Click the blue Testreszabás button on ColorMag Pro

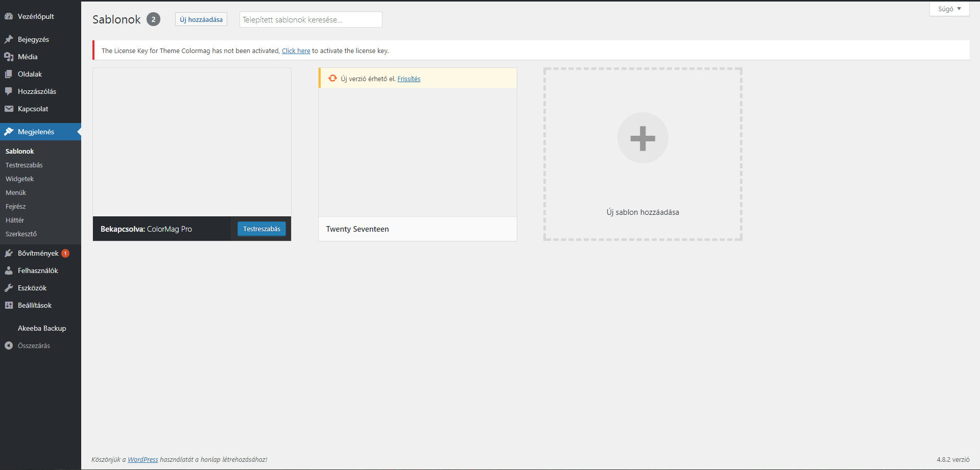point(261,229)
